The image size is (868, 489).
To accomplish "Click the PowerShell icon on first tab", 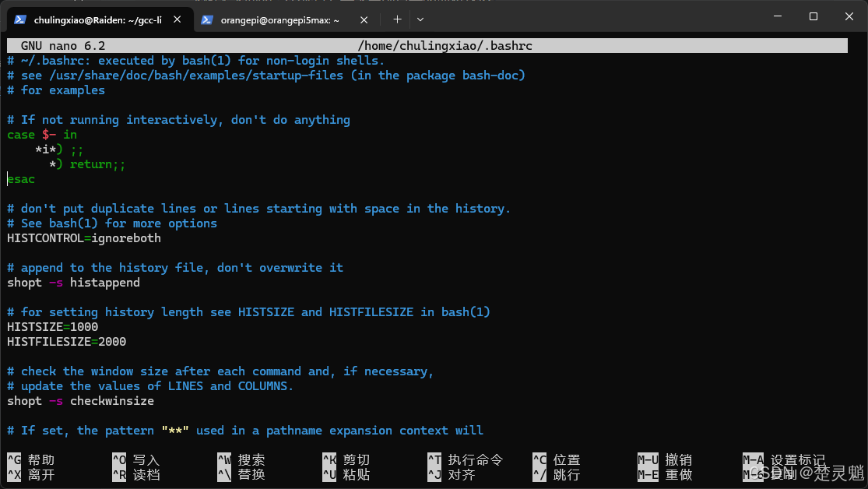I will point(20,20).
